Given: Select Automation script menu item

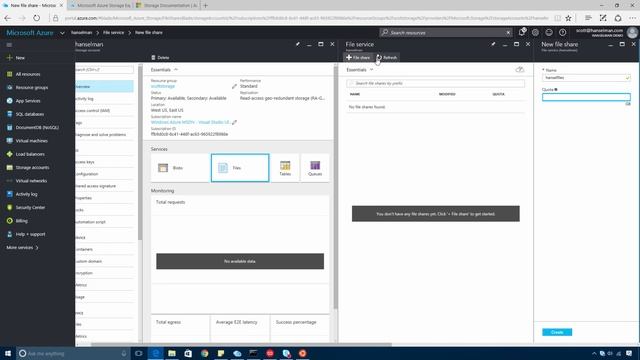Looking at the screenshot, I should pyautogui.click(x=104, y=222).
